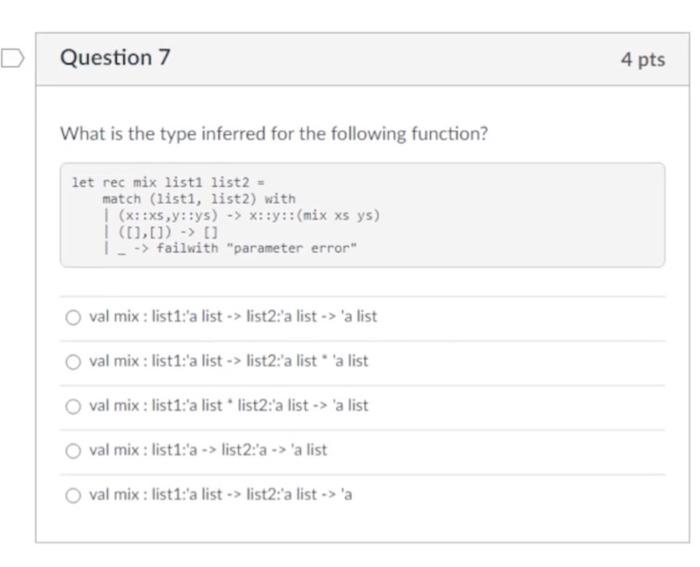Pick the radio for "list1:'a list * list2:'a list"
Viewport: 700px width, 567px height.
72,406
